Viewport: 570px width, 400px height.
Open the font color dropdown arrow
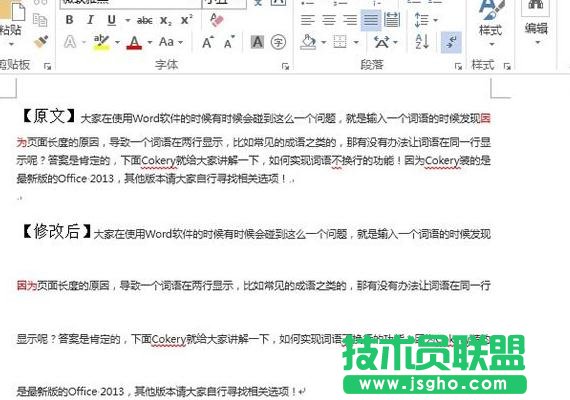[149, 43]
